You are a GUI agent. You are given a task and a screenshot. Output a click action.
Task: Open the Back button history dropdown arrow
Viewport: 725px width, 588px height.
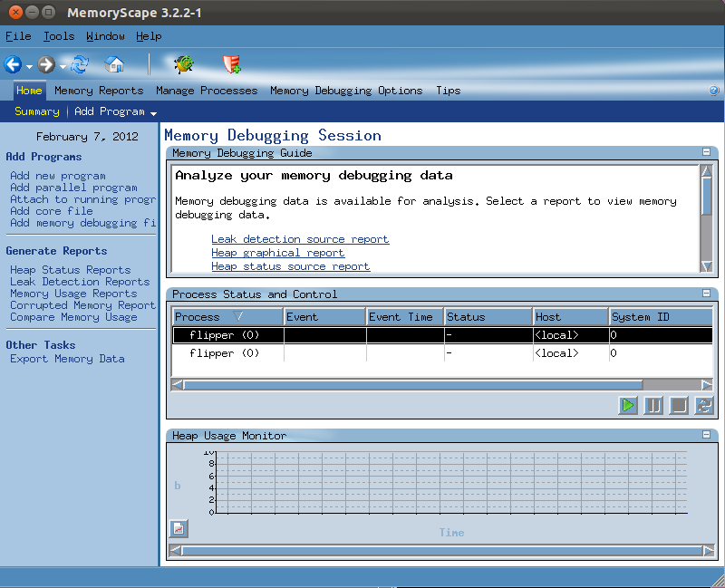click(x=29, y=66)
